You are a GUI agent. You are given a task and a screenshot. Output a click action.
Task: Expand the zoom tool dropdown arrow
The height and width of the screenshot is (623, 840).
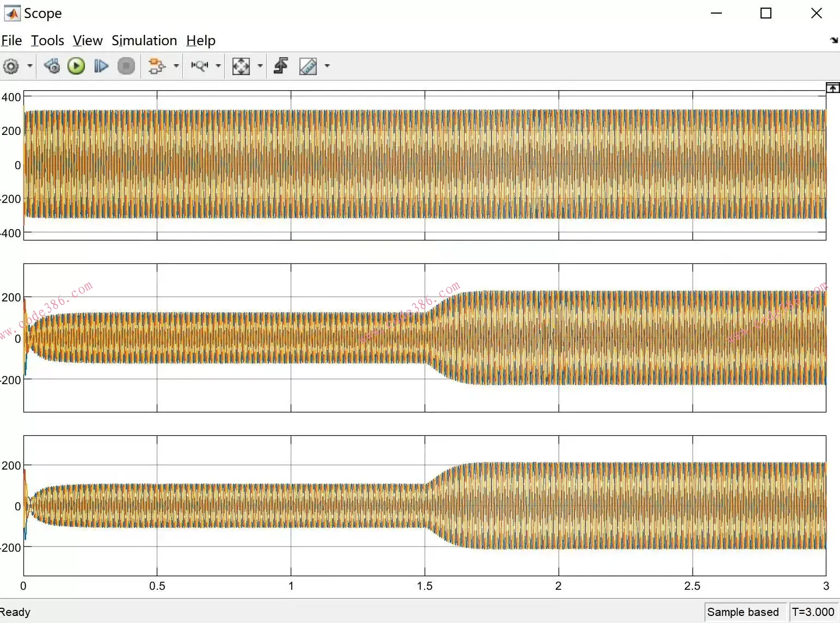coord(218,66)
